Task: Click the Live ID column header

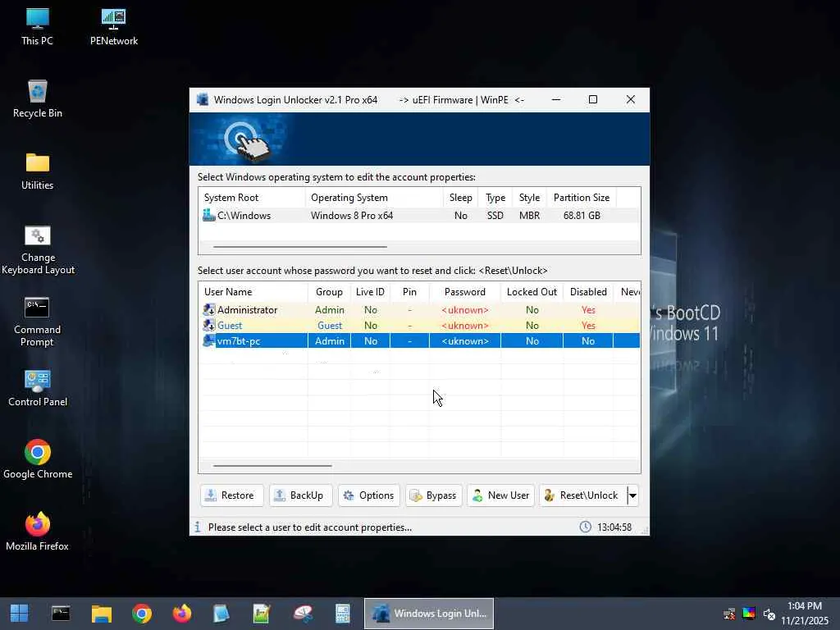Action: pos(370,292)
